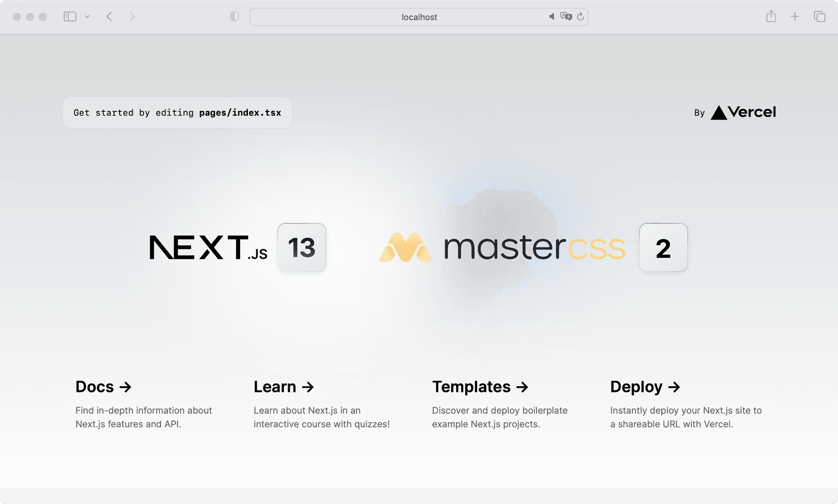
Task: Click the localhost address bar
Action: (419, 17)
